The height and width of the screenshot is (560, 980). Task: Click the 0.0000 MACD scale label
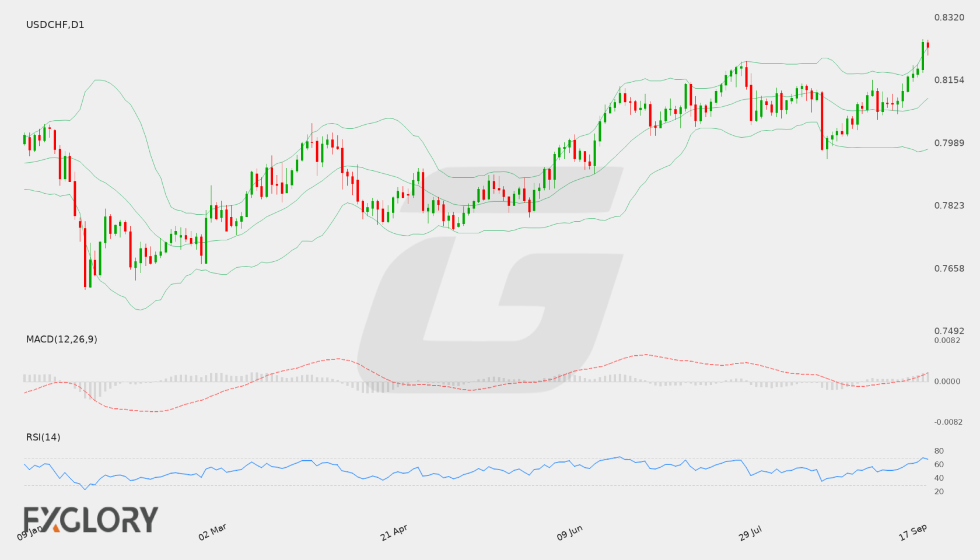[x=947, y=381]
